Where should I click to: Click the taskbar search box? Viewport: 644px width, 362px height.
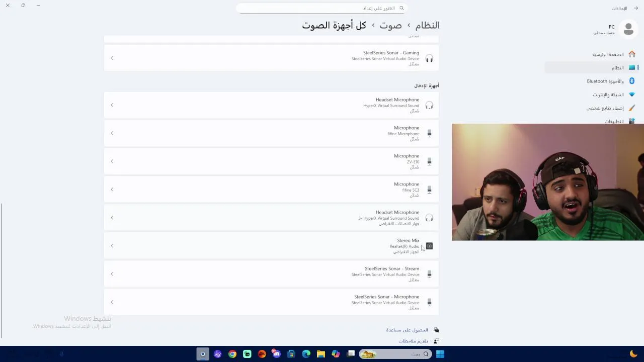tap(396, 354)
